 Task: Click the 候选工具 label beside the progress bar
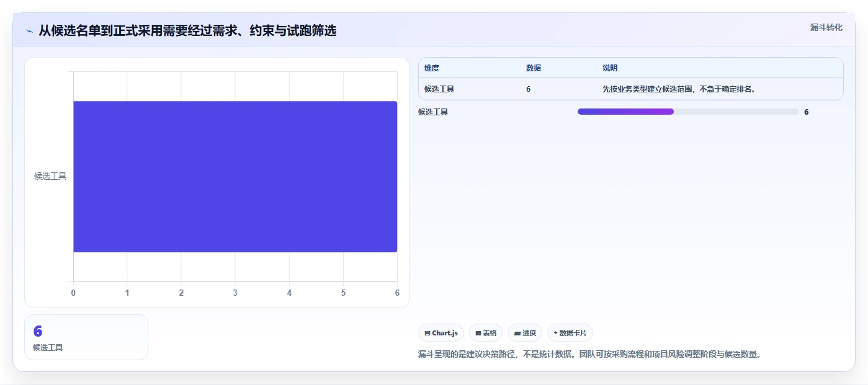[433, 112]
